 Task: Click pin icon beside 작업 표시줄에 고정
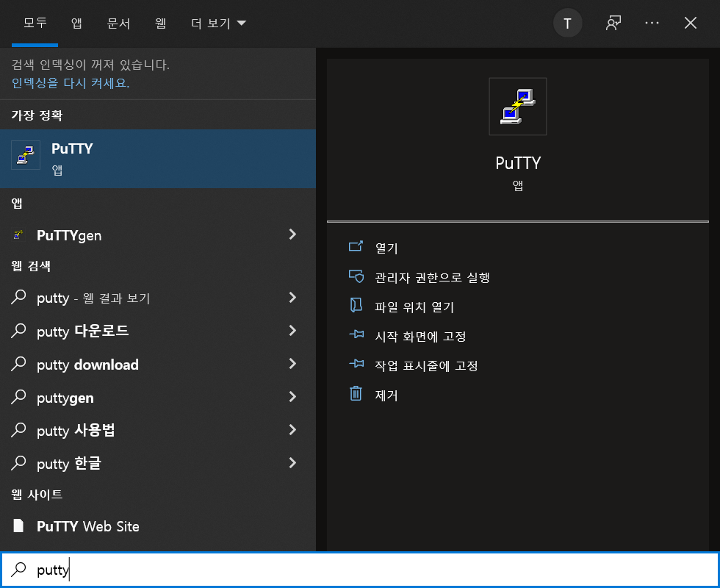[356, 364]
